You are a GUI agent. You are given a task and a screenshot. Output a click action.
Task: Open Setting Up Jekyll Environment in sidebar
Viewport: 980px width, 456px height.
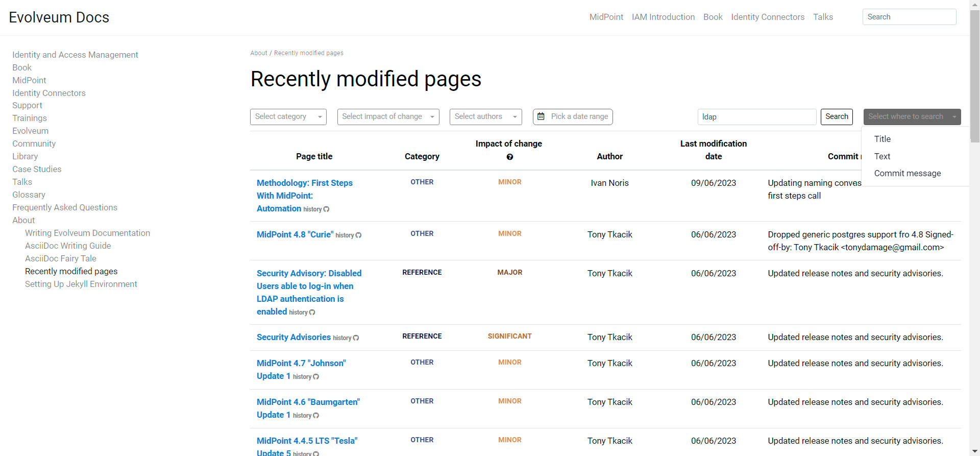81,284
